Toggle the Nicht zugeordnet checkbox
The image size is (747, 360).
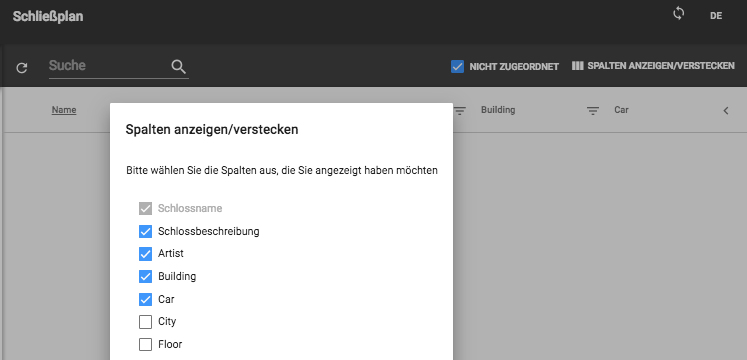tap(457, 67)
